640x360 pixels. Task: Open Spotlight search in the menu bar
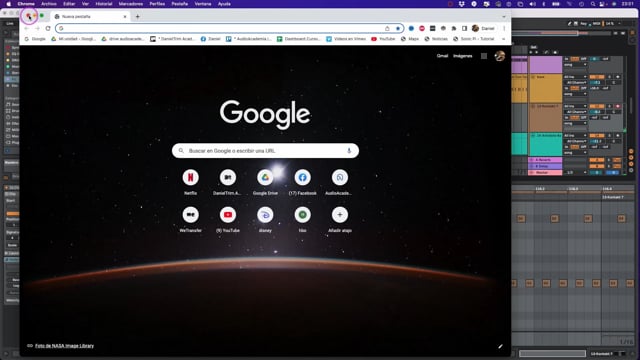(593, 4)
